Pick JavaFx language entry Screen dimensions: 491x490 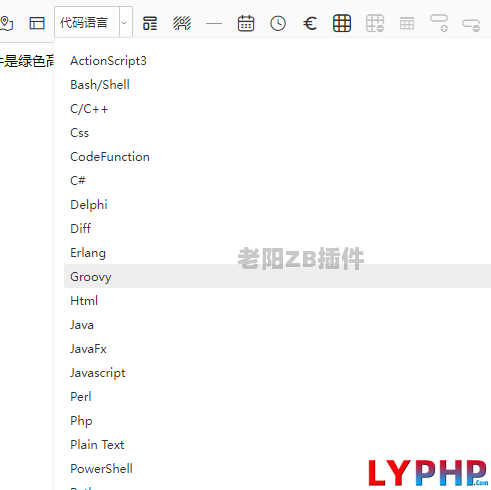277,349
